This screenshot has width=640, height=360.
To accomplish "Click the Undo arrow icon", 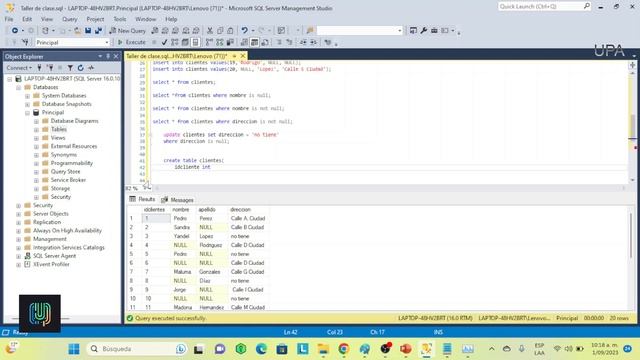I will [244, 31].
